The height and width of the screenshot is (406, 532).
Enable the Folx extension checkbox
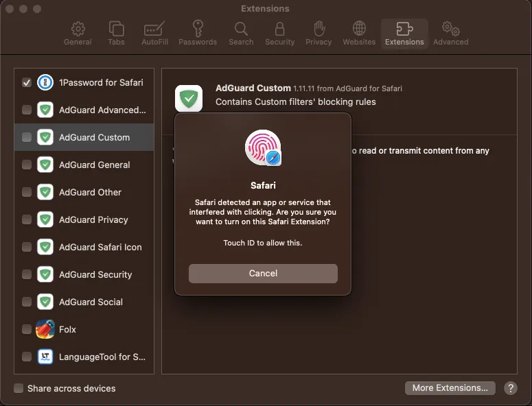27,329
